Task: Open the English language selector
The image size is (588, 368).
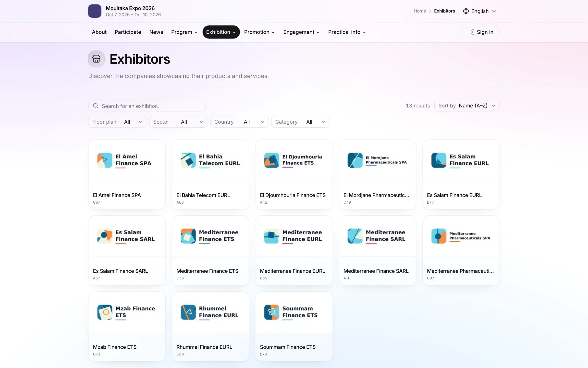Action: pyautogui.click(x=479, y=11)
